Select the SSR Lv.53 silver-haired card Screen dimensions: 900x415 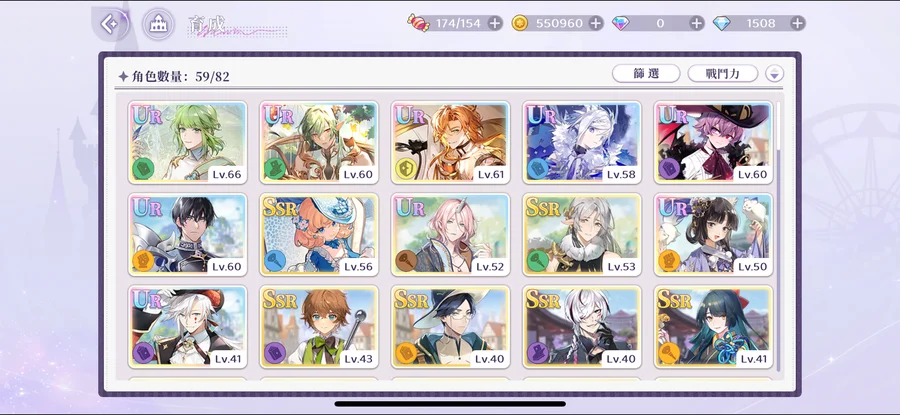(582, 234)
